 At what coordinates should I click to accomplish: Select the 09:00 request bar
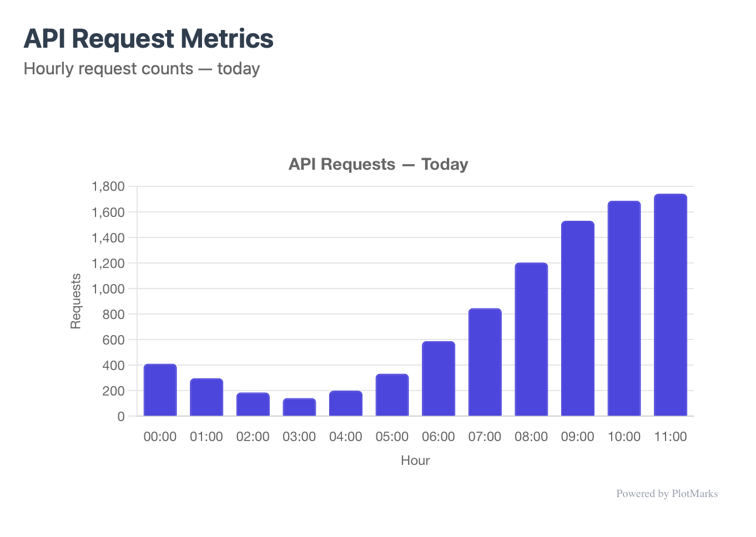click(578, 318)
